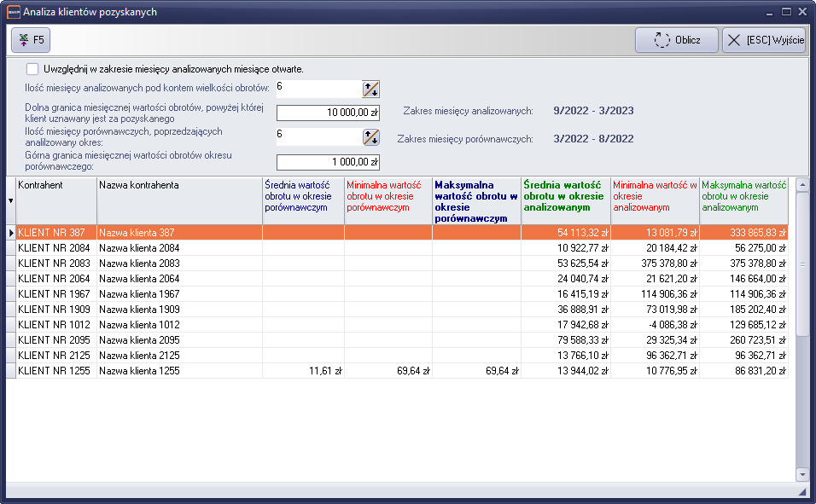Enable the open months inclusion checkbox
Screen dimensions: 816x504
click(x=32, y=69)
